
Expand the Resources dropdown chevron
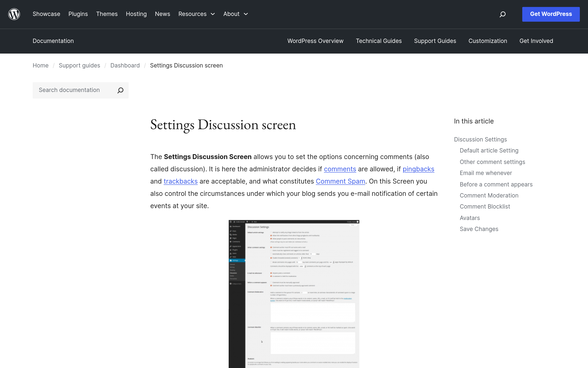(213, 14)
